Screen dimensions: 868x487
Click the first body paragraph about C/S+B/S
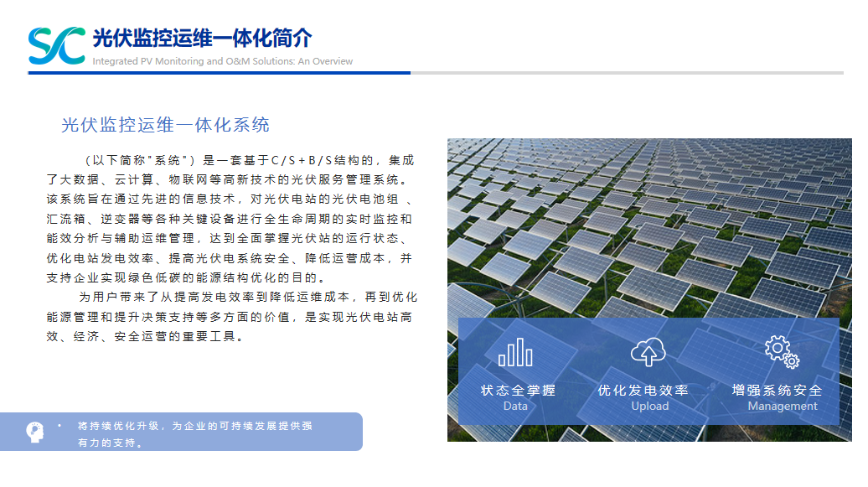[x=230, y=218]
